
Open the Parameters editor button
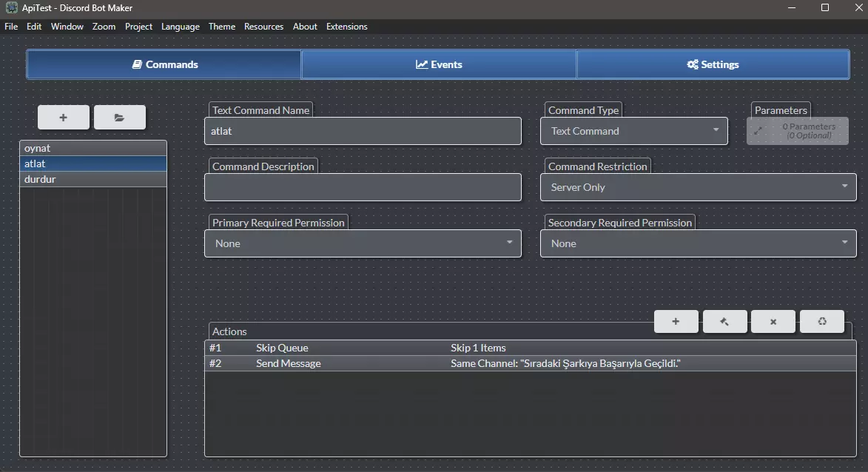tap(797, 131)
